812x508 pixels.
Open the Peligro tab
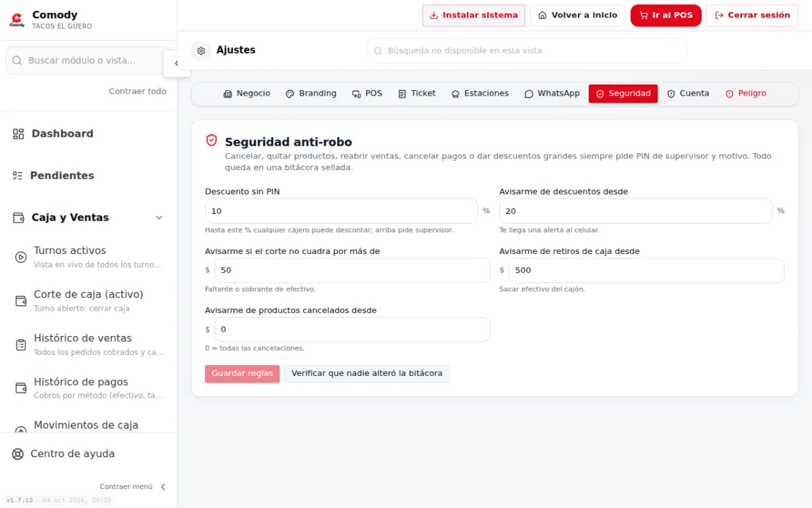[746, 93]
